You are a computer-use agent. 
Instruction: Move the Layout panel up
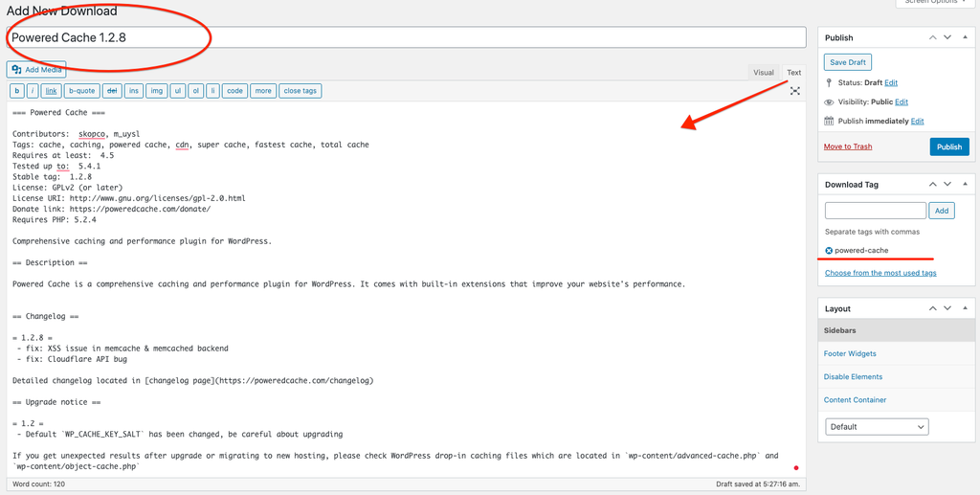coord(932,308)
